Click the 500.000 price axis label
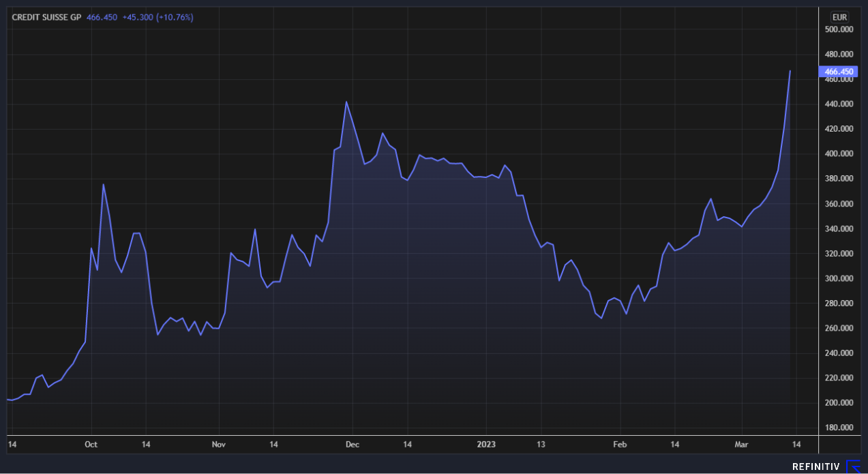This screenshot has width=868, height=474. pos(839,29)
